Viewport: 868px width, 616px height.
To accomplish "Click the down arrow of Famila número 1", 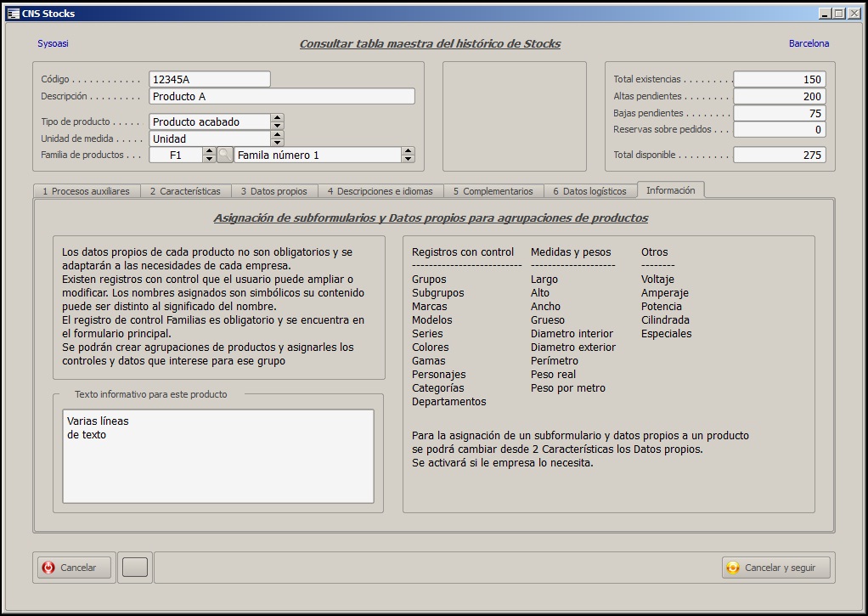I will click(408, 159).
